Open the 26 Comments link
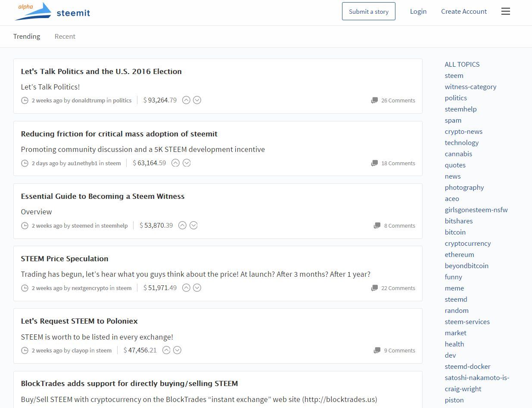The height and width of the screenshot is (408, 532). 398,101
